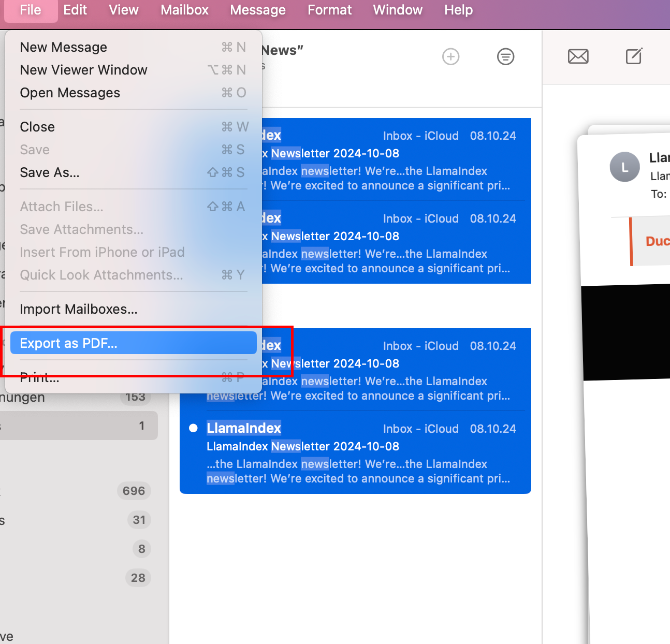Viewport: 670px width, 644px height.
Task: Open the Mailbox menu
Action: pyautogui.click(x=184, y=10)
